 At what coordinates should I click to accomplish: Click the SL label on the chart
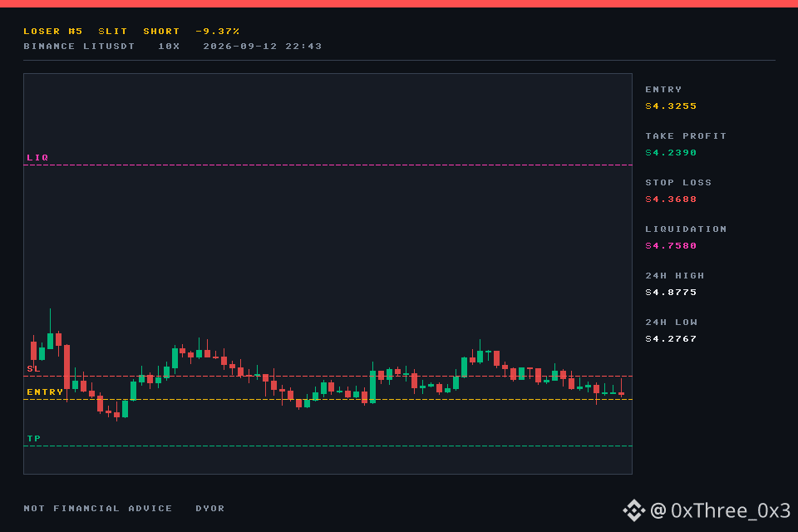click(x=33, y=368)
